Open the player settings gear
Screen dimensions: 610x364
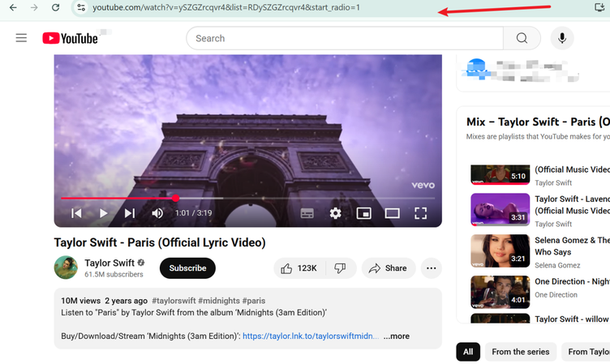(335, 213)
